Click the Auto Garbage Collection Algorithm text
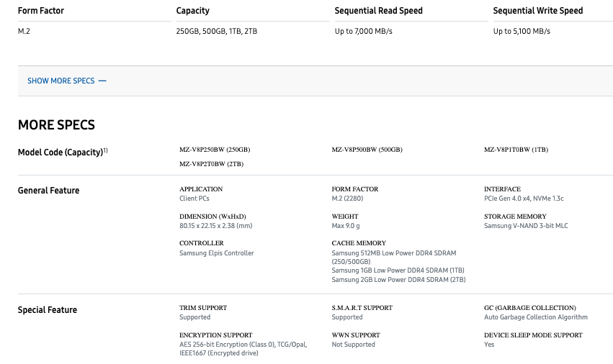The image size is (613, 364). click(536, 317)
